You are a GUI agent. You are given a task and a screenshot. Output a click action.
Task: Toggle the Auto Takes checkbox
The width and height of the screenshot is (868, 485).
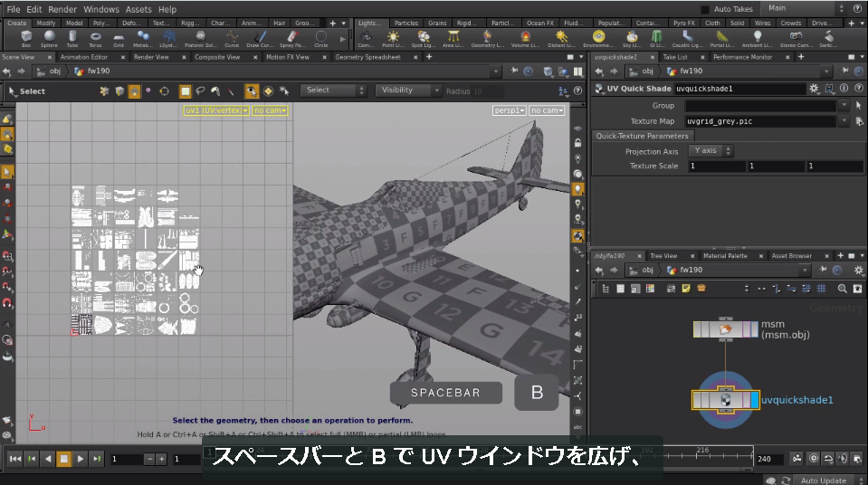click(705, 9)
